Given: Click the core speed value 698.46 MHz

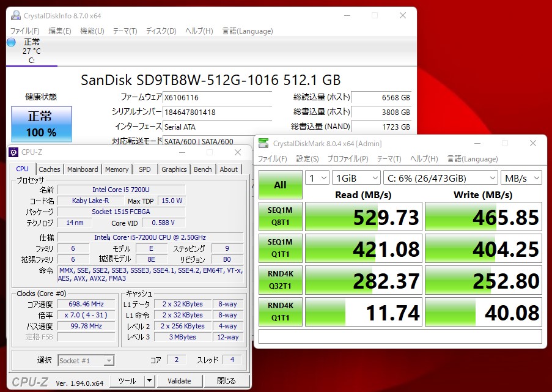Looking at the screenshot, I should (86, 304).
